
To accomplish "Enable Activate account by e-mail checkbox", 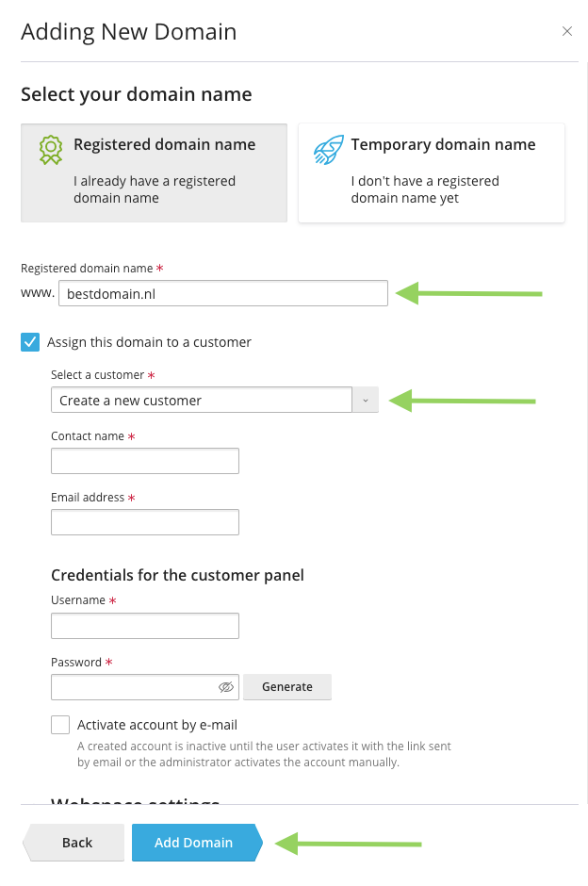I will 60,725.
